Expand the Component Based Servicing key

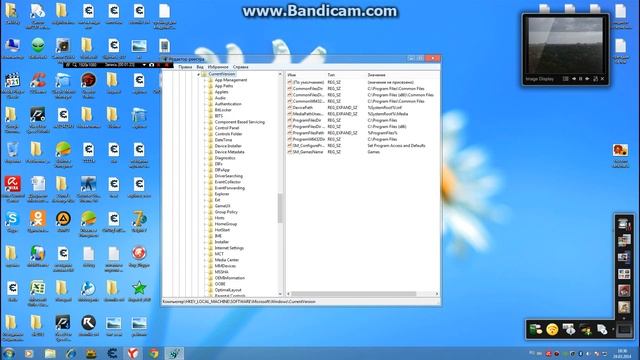[205, 122]
